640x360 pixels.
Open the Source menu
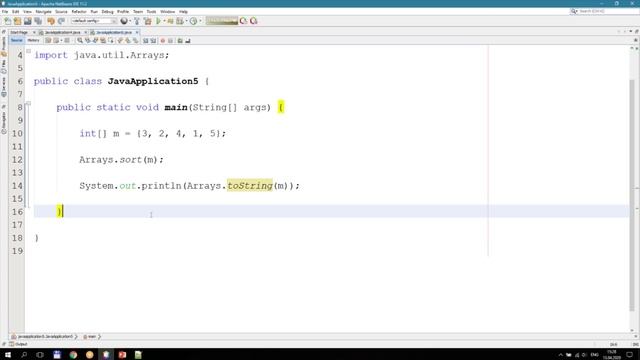[x=61, y=11]
